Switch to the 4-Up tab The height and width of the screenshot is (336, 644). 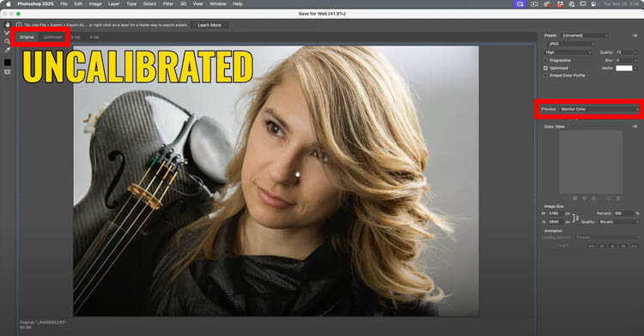[x=94, y=38]
